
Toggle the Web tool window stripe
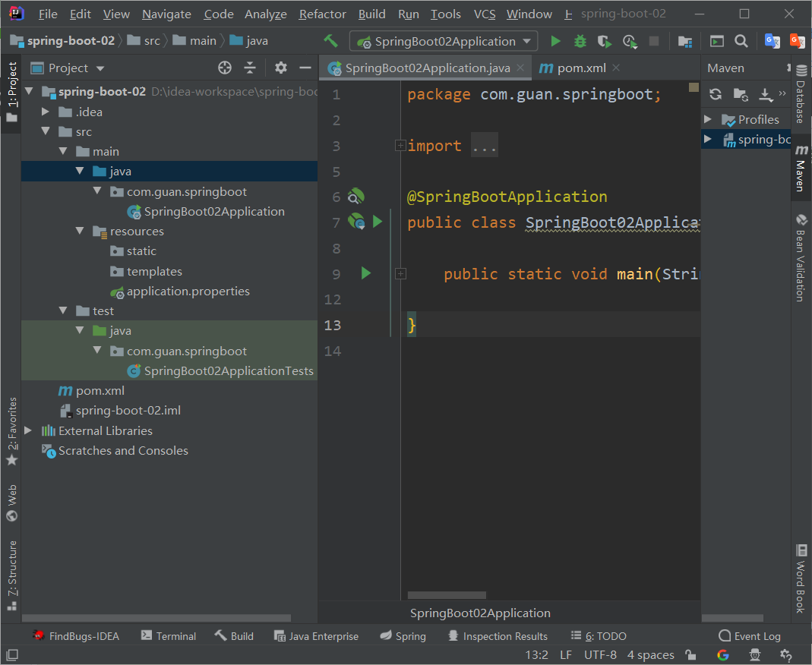(11, 503)
